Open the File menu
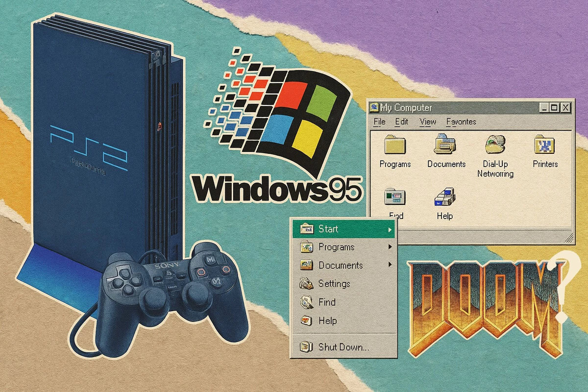Image resolution: width=588 pixels, height=392 pixels. [x=379, y=122]
